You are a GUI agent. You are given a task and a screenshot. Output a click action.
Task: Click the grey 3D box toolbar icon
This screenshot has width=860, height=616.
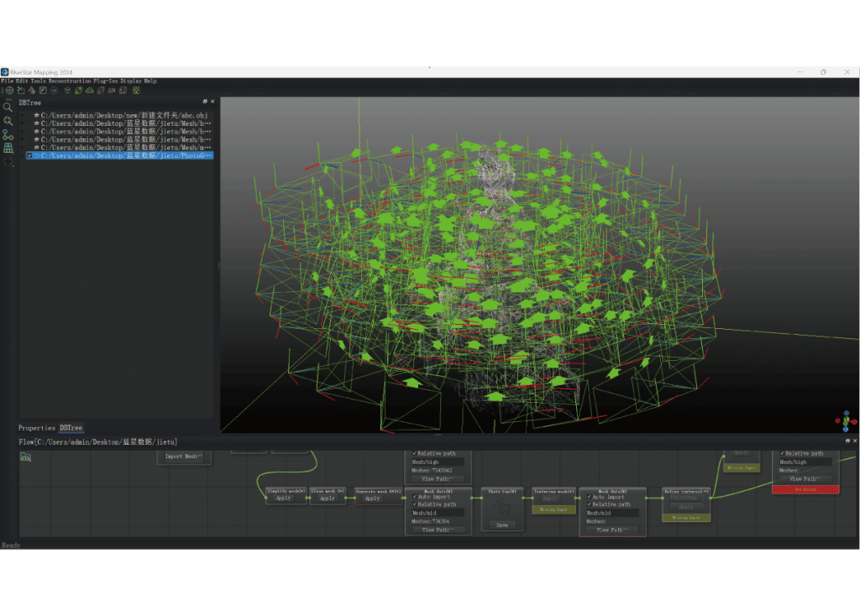point(123,91)
